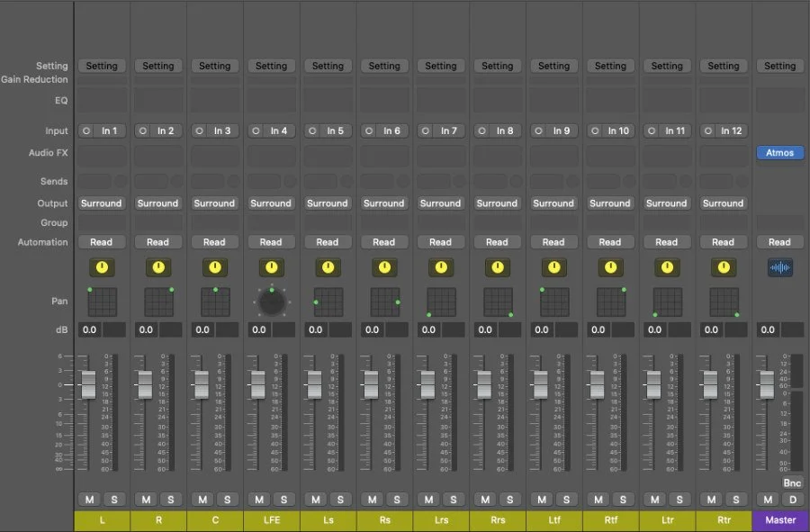The image size is (810, 532).
Task: Select the purple Master channel label
Action: coord(780,520)
